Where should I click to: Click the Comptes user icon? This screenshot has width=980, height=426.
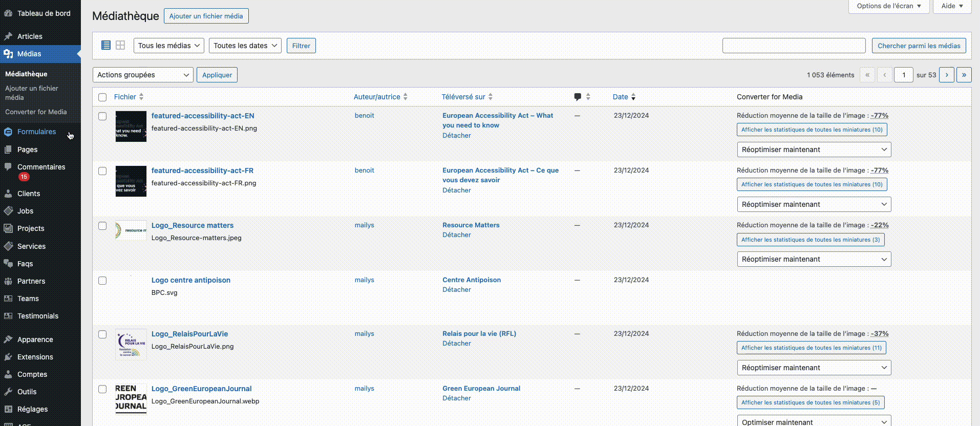(x=8, y=374)
